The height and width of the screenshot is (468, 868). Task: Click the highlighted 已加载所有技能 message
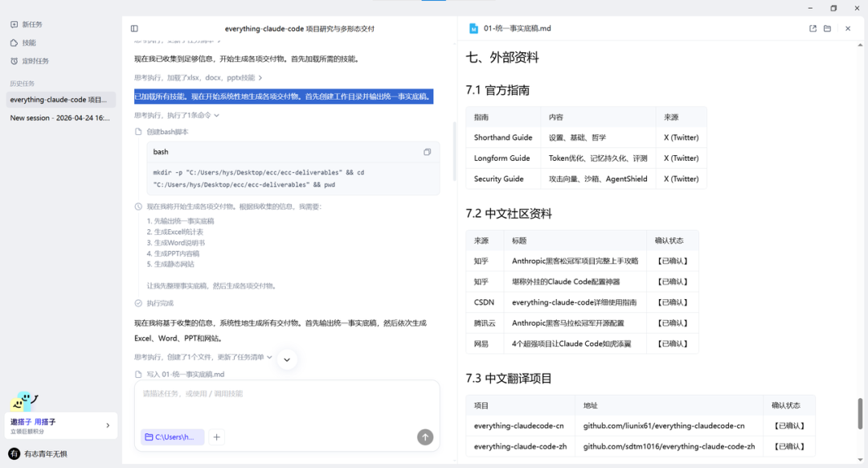coord(284,96)
